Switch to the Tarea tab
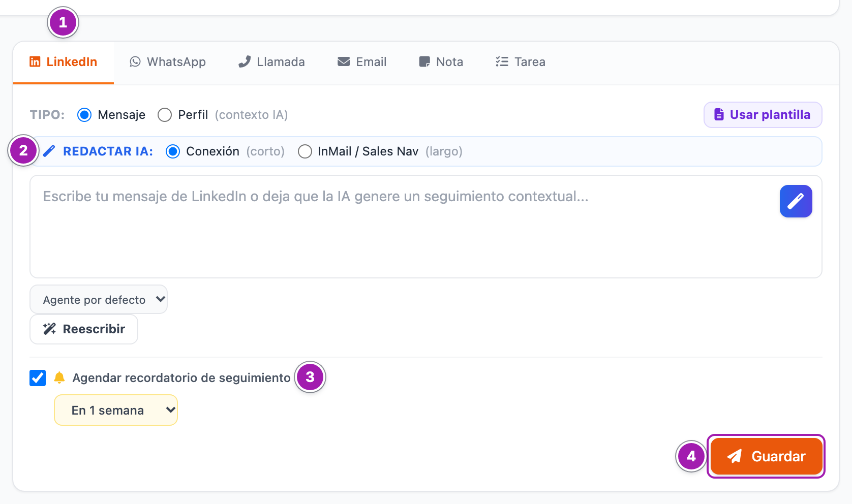 (520, 62)
